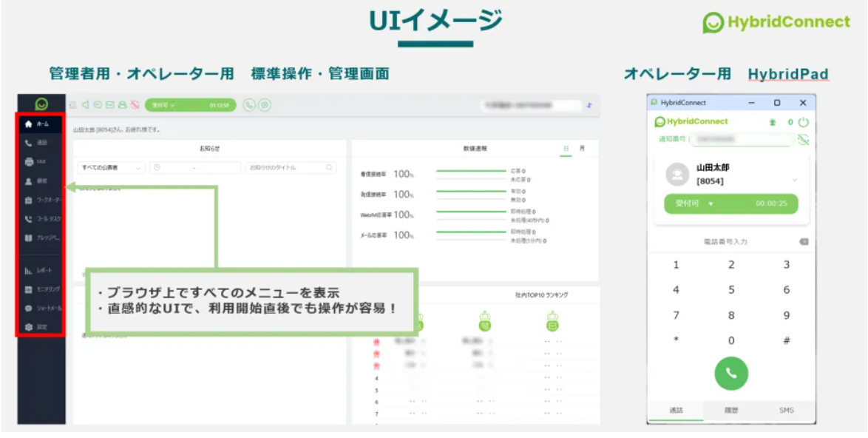Screen dimensions: 868x438
Task: Open the FAX sidebar menu item
Action: tap(41, 162)
